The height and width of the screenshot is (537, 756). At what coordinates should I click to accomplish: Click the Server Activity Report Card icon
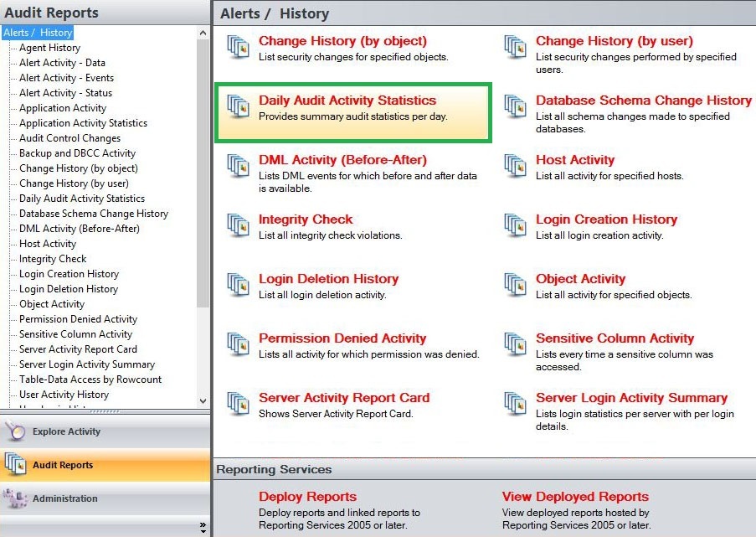tap(238, 403)
